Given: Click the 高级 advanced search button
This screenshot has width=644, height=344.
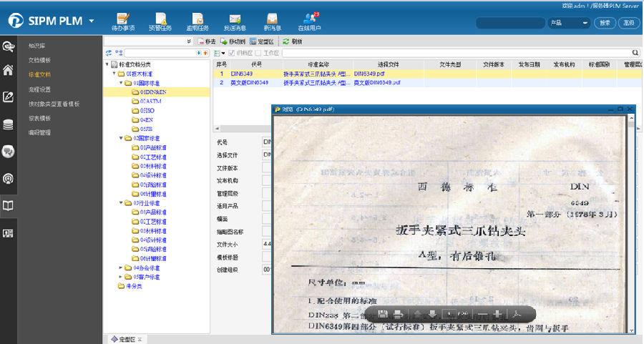Looking at the screenshot, I should click(x=629, y=23).
